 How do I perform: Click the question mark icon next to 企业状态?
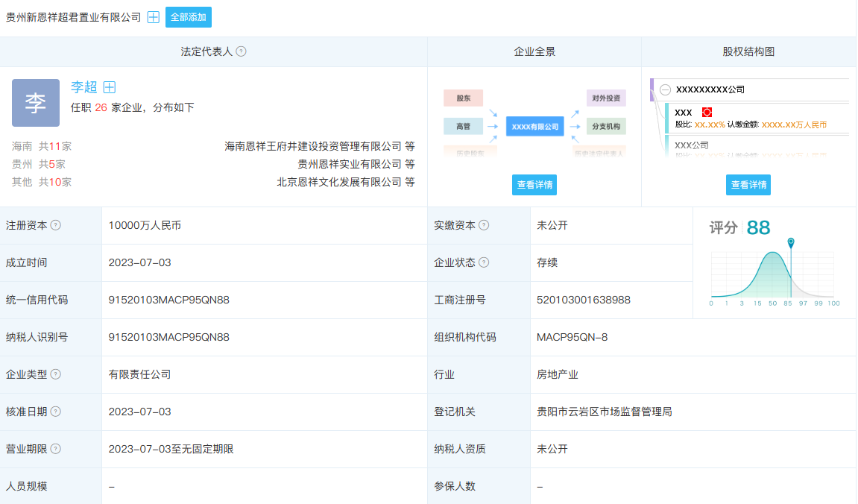point(484,262)
